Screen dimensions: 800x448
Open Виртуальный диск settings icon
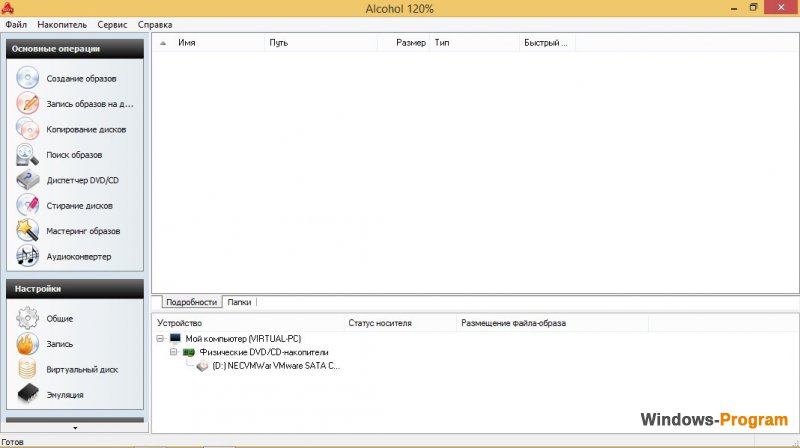point(28,369)
